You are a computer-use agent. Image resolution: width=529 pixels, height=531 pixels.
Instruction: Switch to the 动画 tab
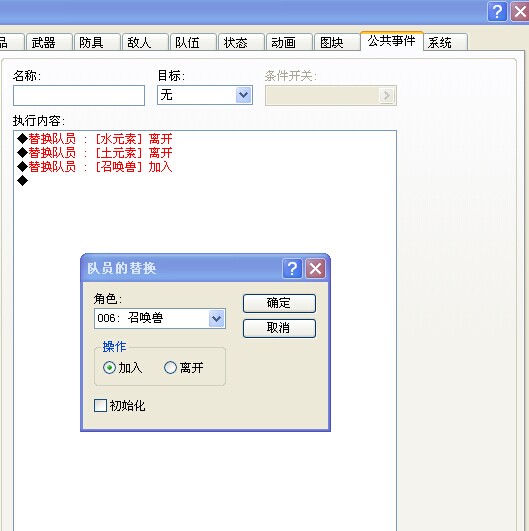point(289,42)
